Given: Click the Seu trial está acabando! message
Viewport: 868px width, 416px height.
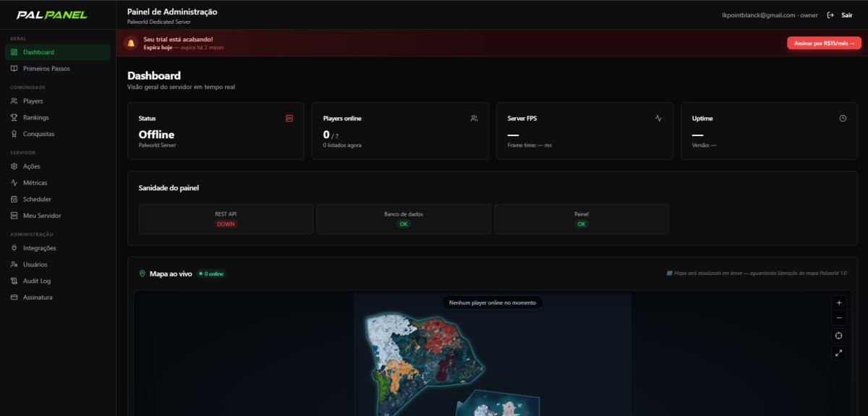Looking at the screenshot, I should (178, 39).
